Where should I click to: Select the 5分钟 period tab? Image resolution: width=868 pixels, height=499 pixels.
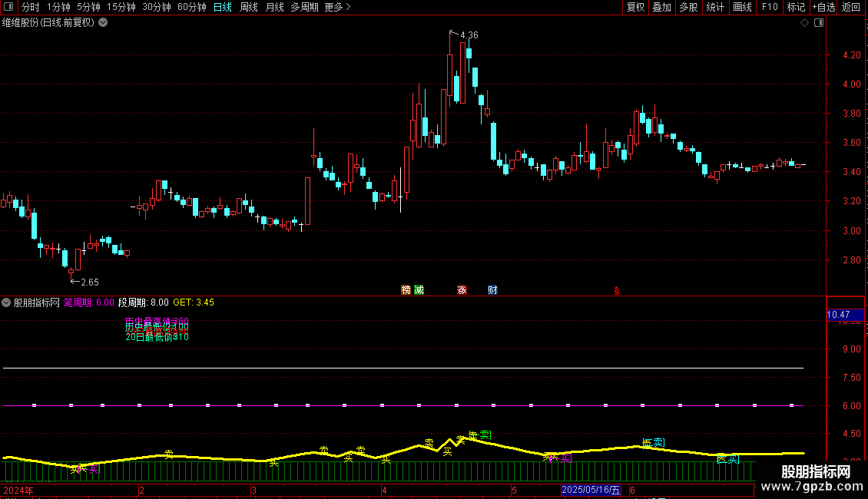[88, 7]
